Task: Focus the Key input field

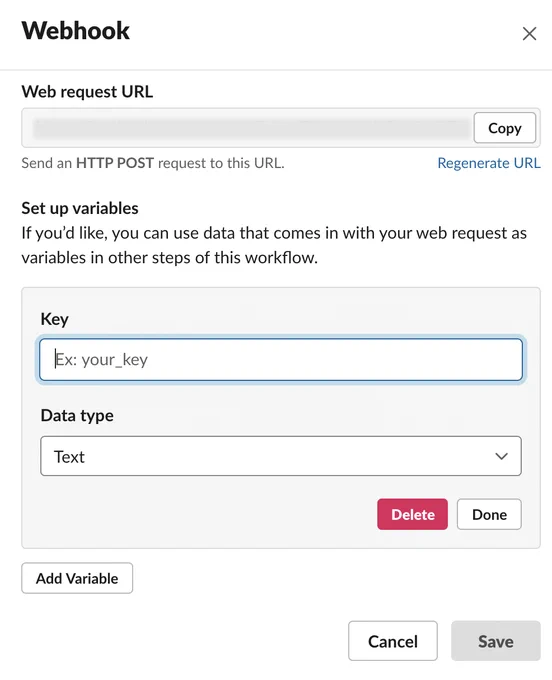Action: [x=281, y=360]
